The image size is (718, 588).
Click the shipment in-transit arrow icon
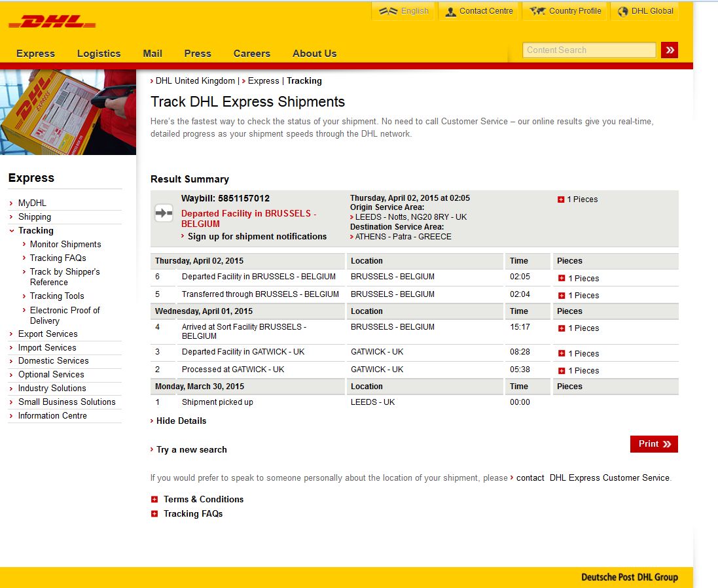pyautogui.click(x=164, y=213)
